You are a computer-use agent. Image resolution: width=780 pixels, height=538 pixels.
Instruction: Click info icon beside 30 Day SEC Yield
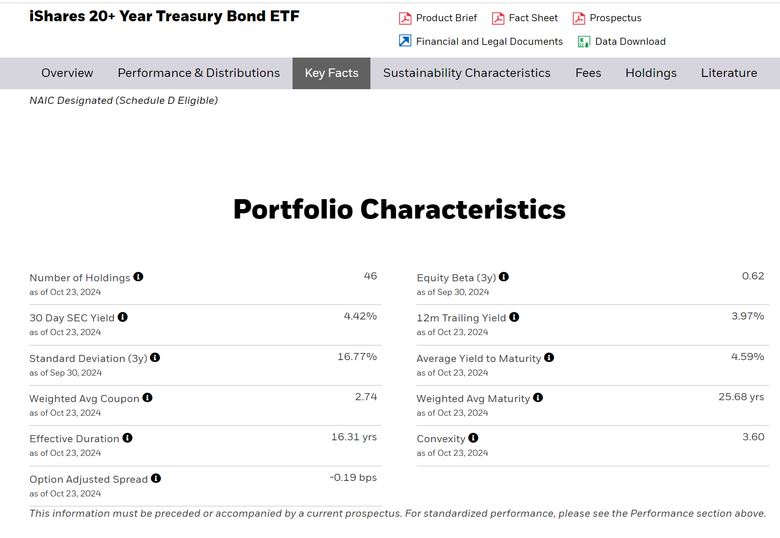coord(123,317)
